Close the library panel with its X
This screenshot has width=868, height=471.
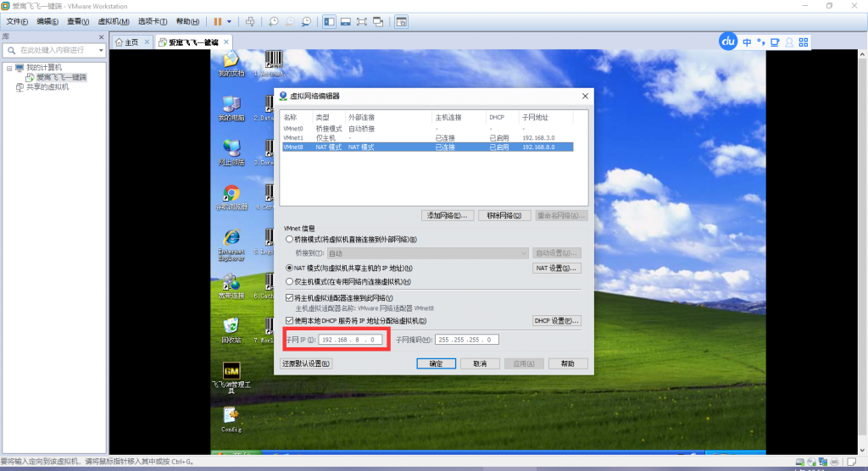click(x=102, y=37)
